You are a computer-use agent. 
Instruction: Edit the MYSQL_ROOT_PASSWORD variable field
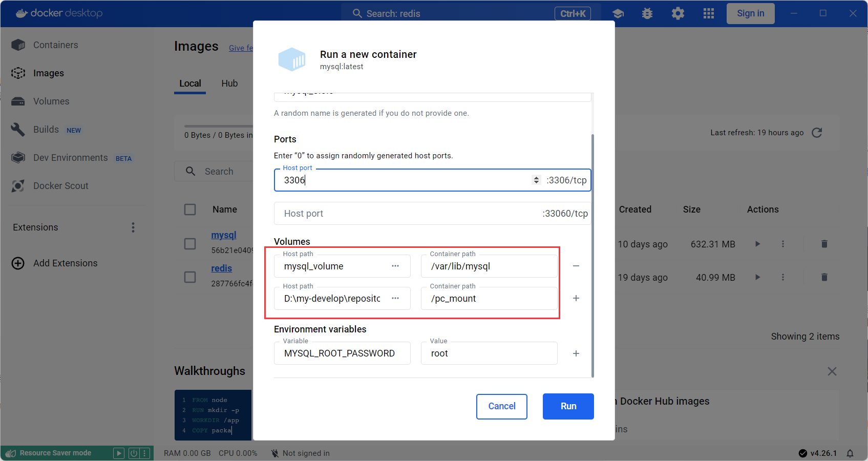coord(342,353)
